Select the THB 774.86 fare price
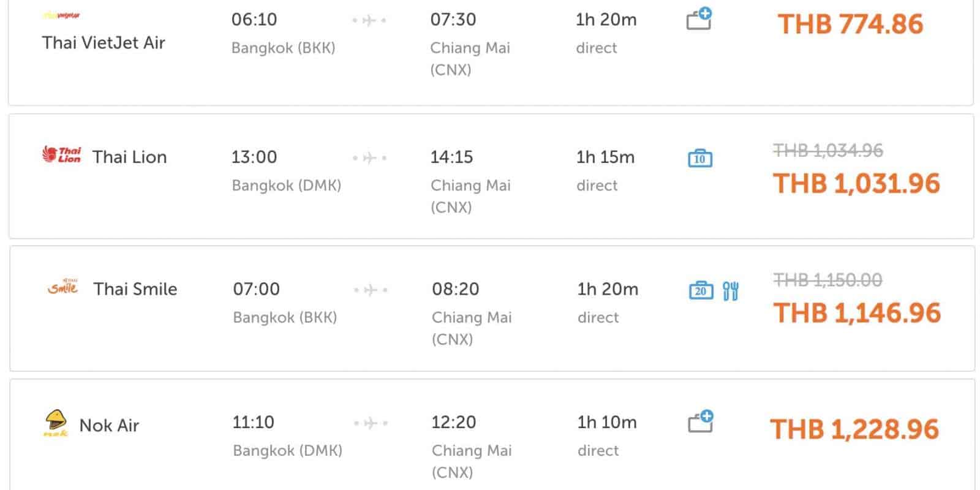This screenshot has height=490, width=980. tap(850, 24)
